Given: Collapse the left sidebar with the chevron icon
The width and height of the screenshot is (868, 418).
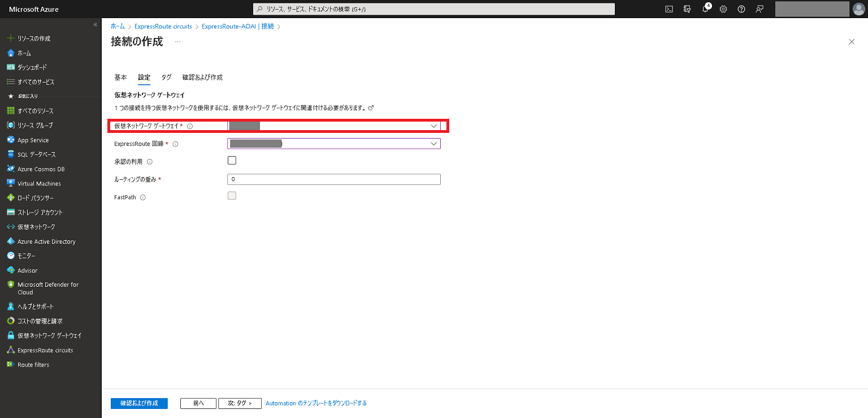Looking at the screenshot, I should pos(96,25).
